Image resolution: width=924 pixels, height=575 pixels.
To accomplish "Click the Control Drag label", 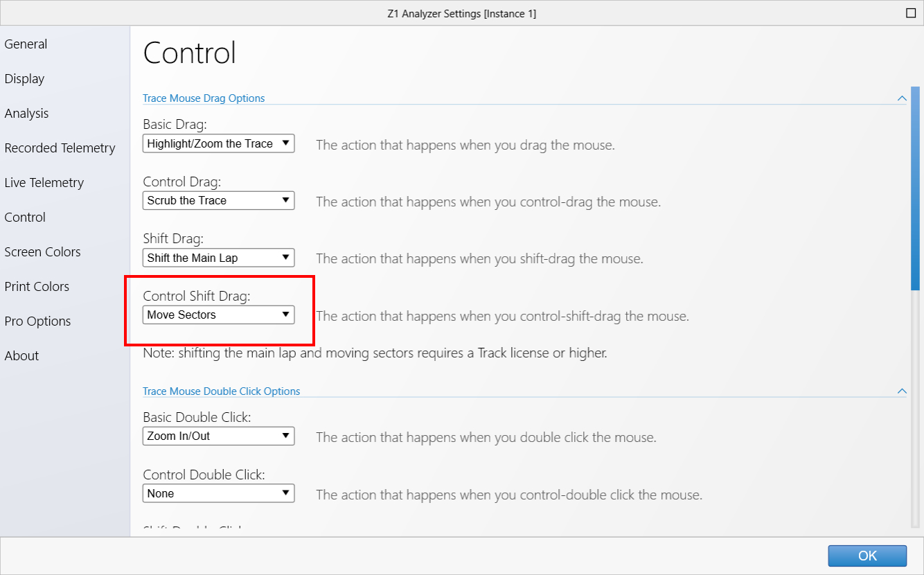I will pos(182,182).
